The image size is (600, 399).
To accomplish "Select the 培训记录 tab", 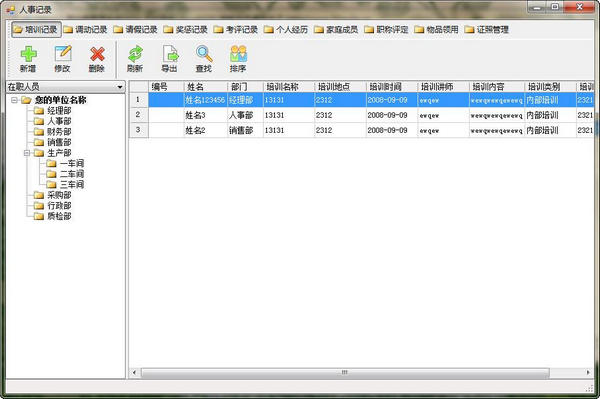I will tap(36, 29).
